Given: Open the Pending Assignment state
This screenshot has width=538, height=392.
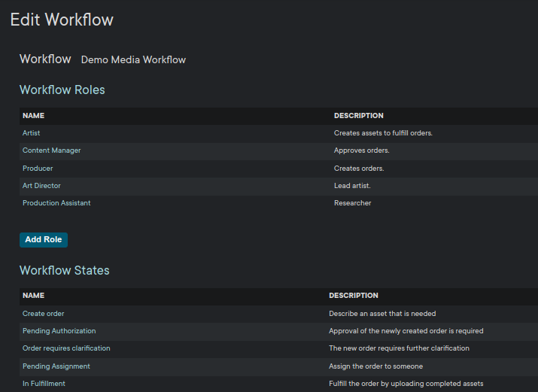Looking at the screenshot, I should tap(56, 366).
